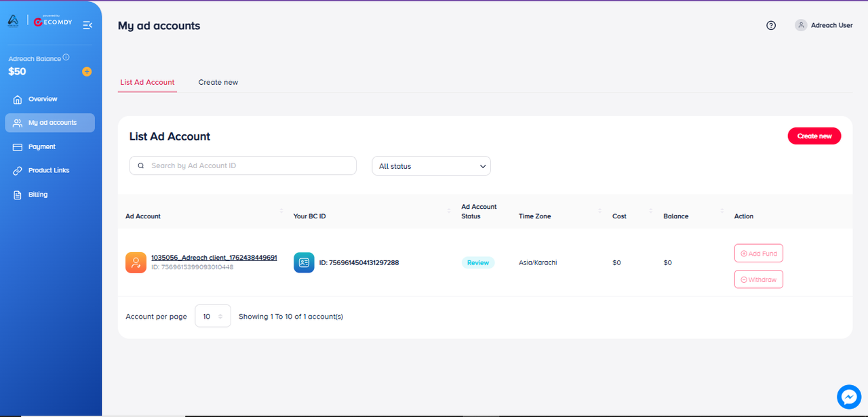Sort the table by Cost column
This screenshot has height=417, width=868.
pos(650,212)
